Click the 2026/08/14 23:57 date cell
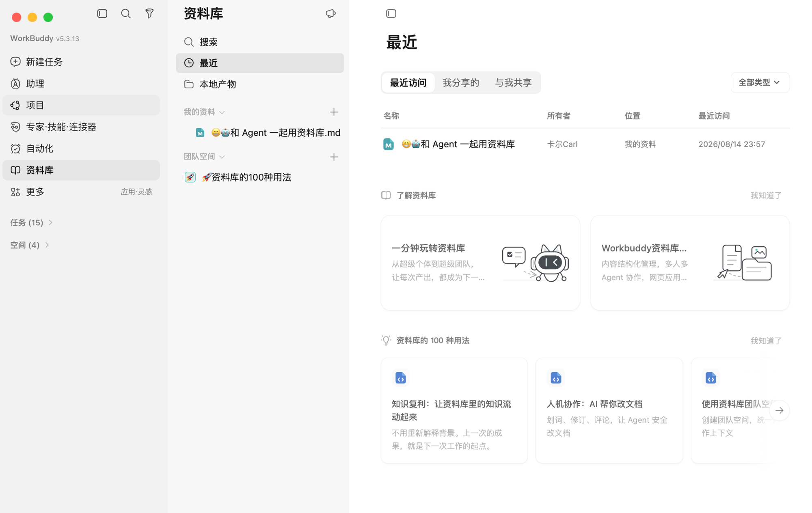Viewport: 812px width, 513px height. (732, 144)
